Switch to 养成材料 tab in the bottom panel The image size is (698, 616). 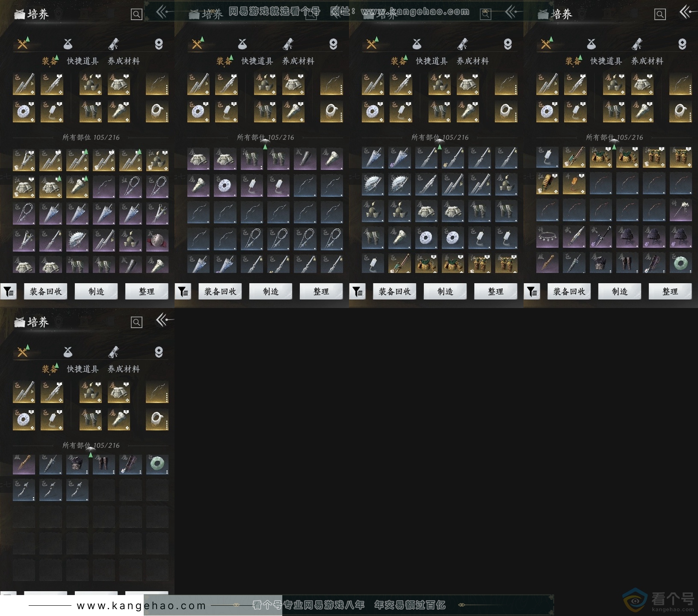[124, 369]
